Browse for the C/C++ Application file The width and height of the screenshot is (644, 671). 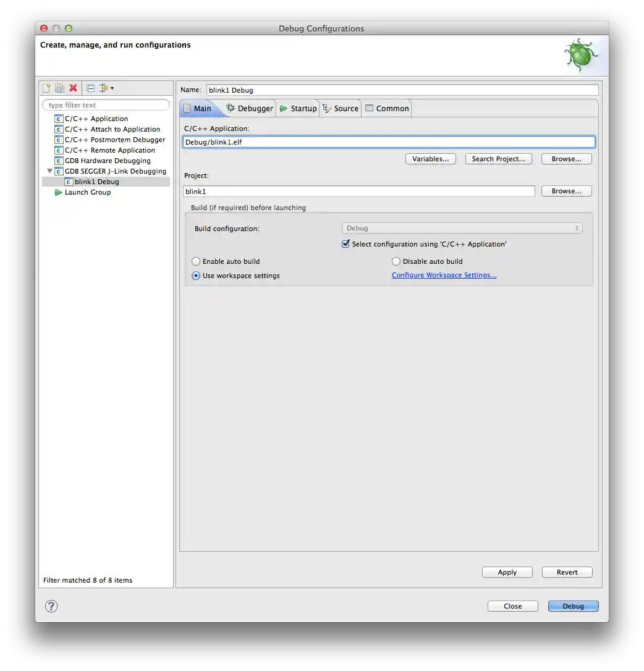(x=567, y=159)
